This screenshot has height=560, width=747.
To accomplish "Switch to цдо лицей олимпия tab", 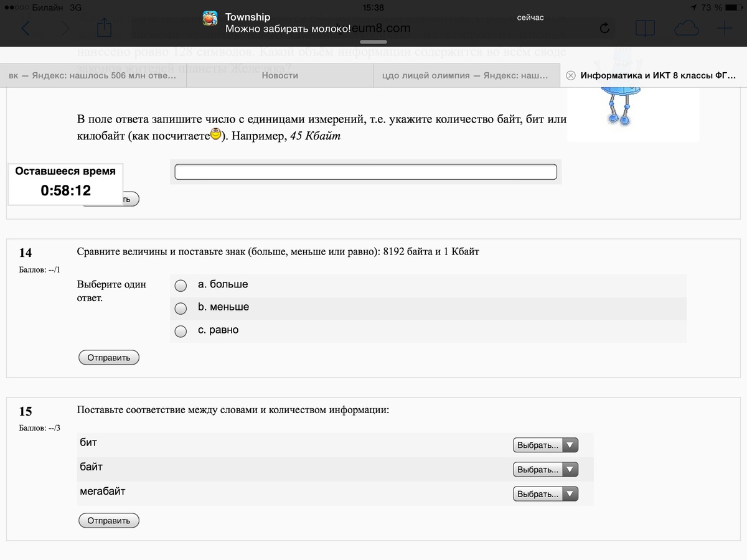I will pos(467,75).
